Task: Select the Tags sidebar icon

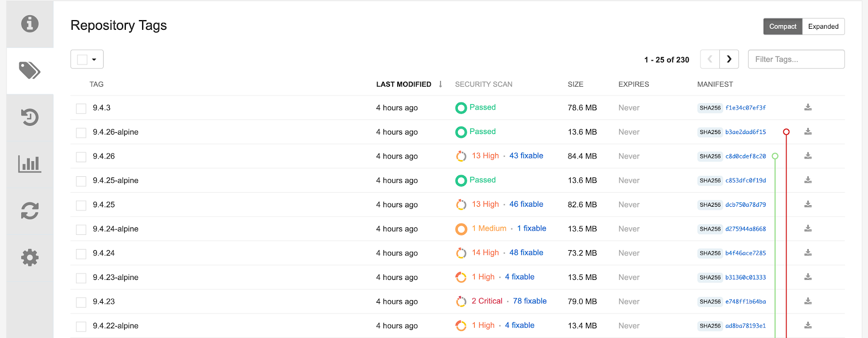Action: click(x=29, y=71)
